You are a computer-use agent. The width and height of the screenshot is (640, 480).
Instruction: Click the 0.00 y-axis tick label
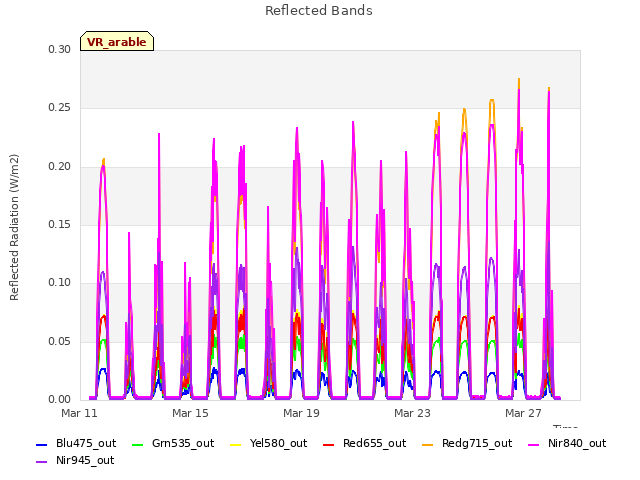[x=60, y=399]
